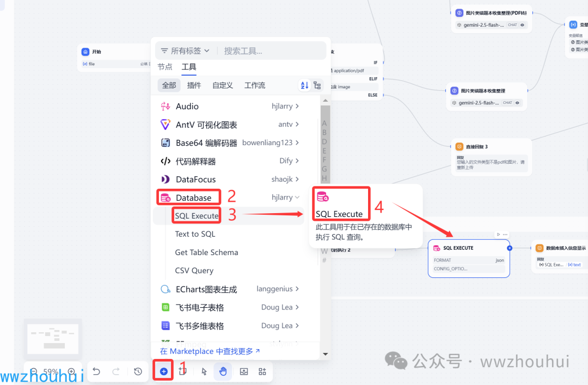
Task: Redo the last action
Action: tap(116, 371)
